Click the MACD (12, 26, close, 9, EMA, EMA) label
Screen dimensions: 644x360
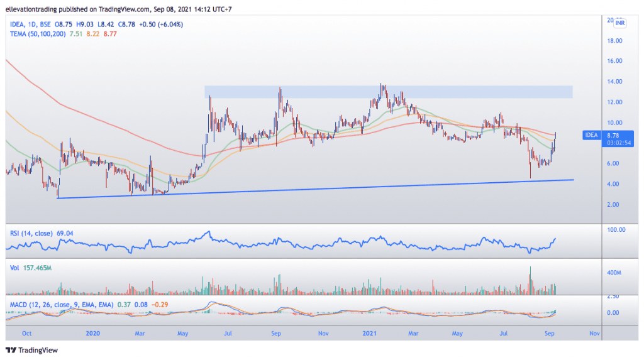coord(62,305)
